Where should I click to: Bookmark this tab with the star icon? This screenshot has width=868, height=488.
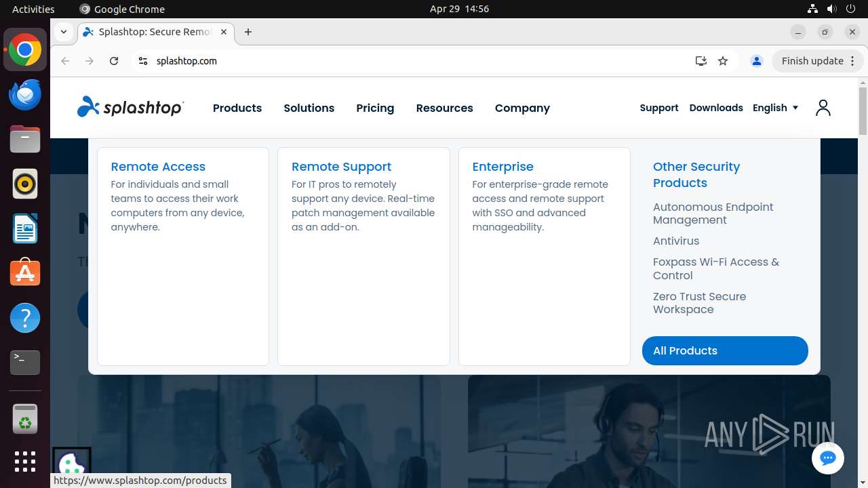pyautogui.click(x=723, y=61)
